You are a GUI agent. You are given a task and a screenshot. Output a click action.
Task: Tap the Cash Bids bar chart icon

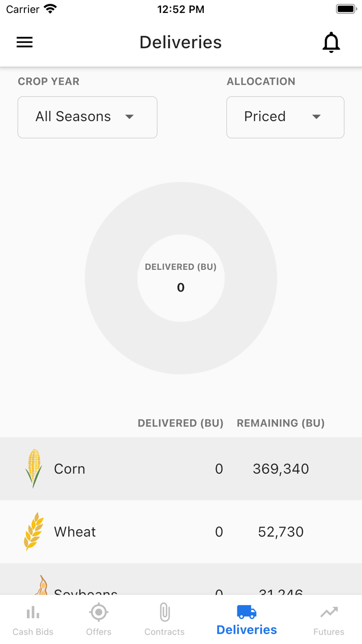(x=33, y=613)
